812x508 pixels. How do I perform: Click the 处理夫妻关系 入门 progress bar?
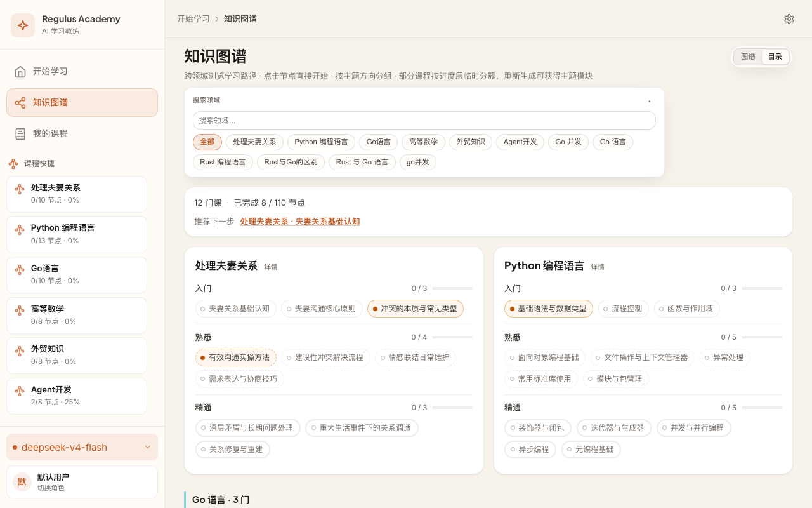coord(452,288)
